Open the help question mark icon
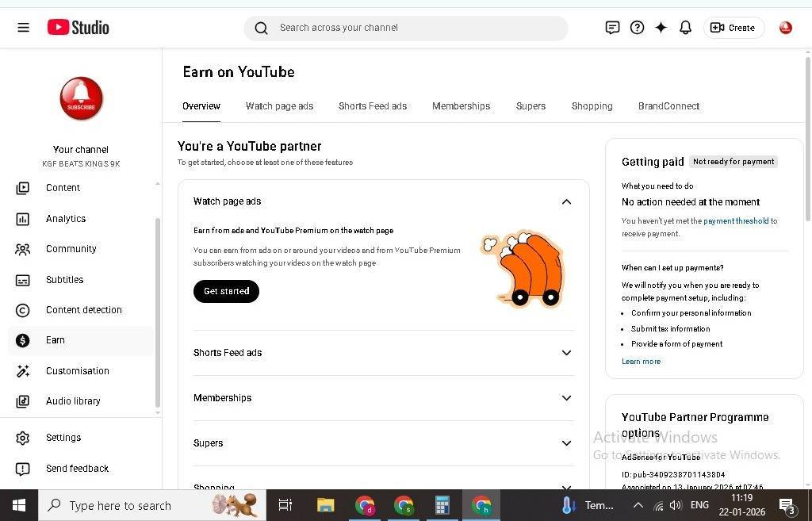This screenshot has height=521, width=812. 637,28
